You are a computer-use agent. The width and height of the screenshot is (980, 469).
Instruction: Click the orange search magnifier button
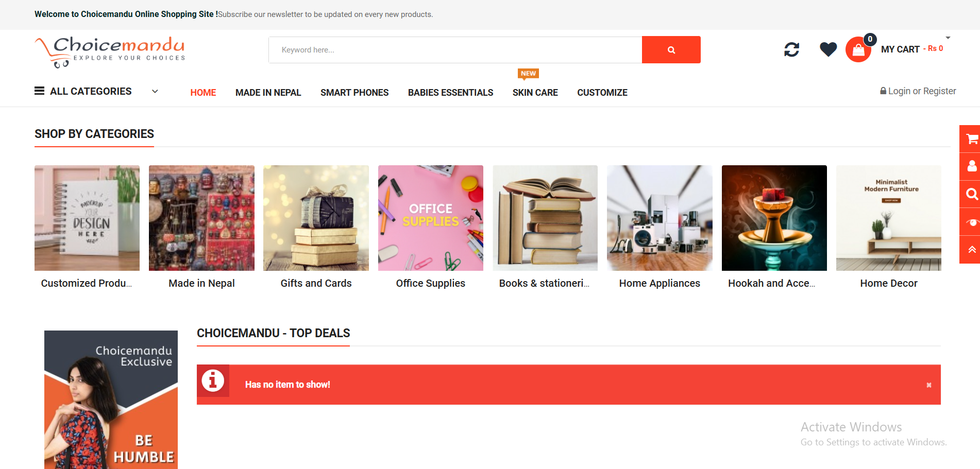[671, 50]
